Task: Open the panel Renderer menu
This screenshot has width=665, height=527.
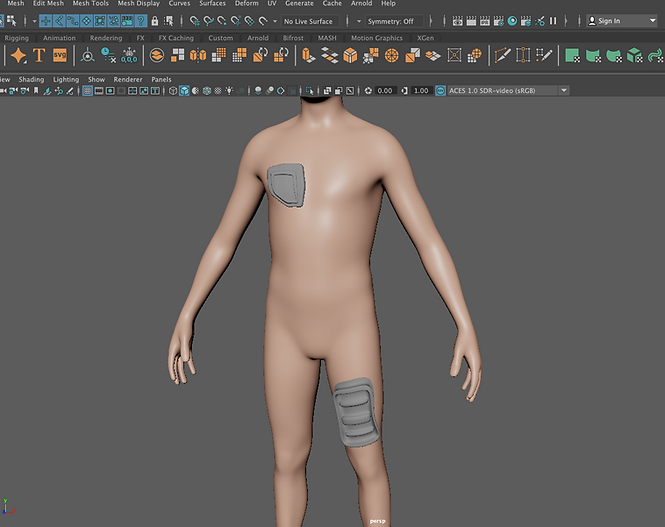Action: [x=128, y=79]
